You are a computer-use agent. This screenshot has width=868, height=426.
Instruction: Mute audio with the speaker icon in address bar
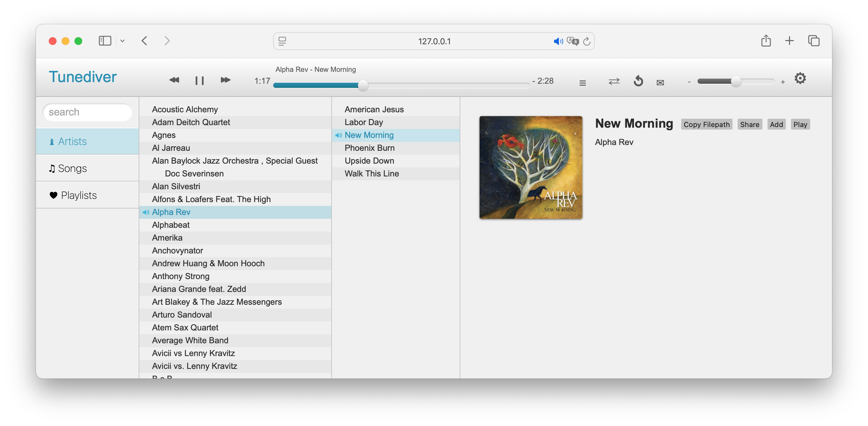coord(558,41)
